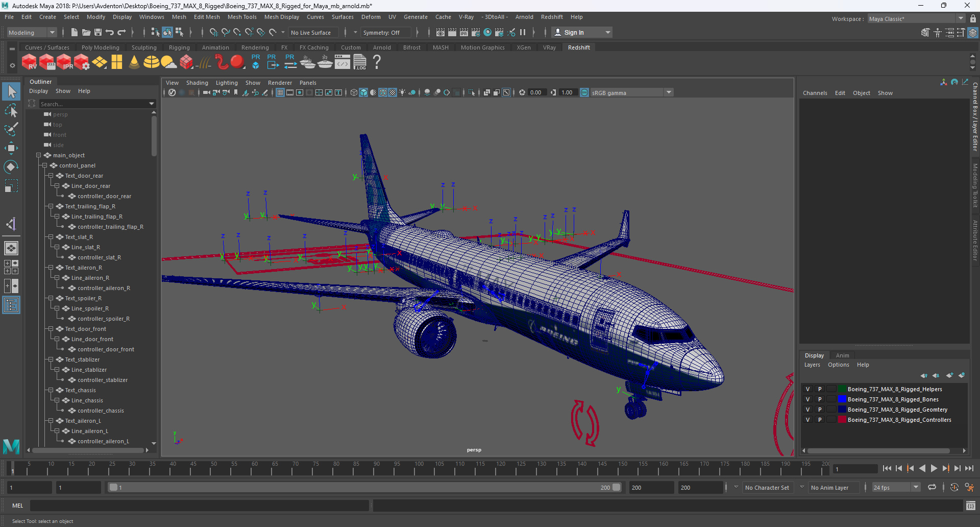Click the open scene folder icon
This screenshot has height=527, width=980.
pyautogui.click(x=86, y=32)
